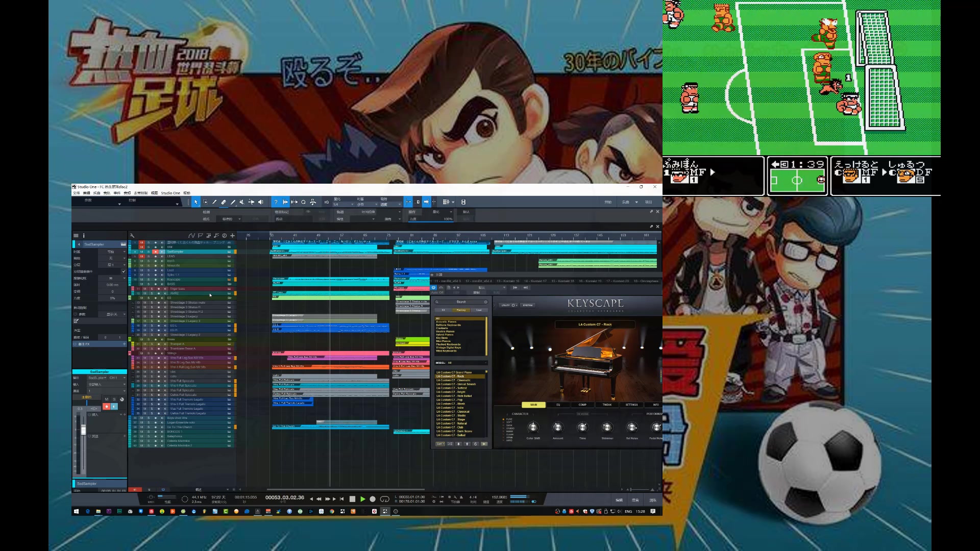Open inspector info 'i' icon

click(x=84, y=236)
